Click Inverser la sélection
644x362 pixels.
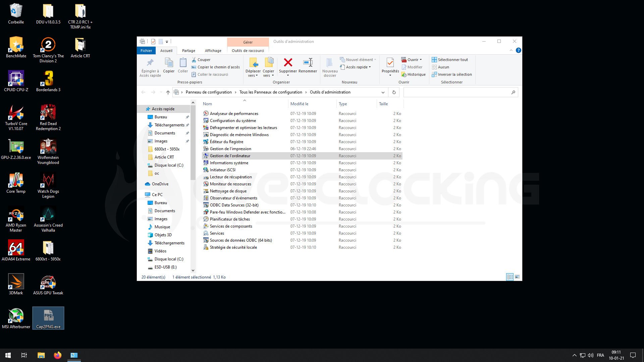pyautogui.click(x=452, y=74)
